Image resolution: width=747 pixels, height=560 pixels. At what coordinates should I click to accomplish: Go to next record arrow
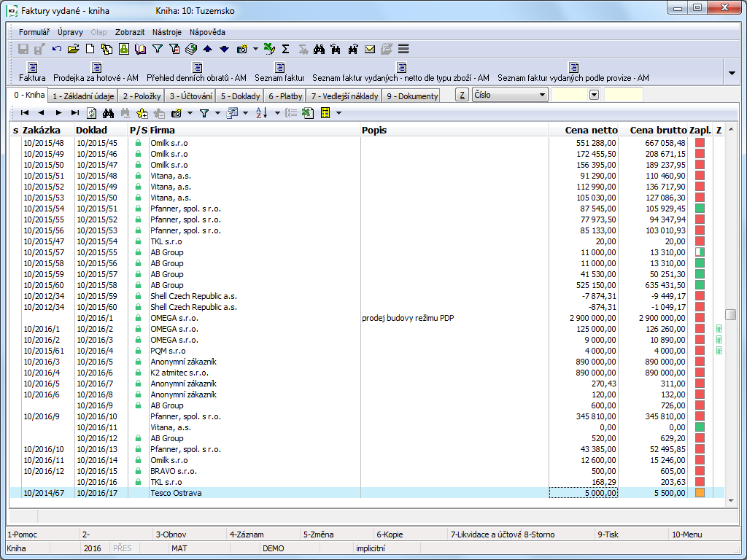tap(58, 113)
